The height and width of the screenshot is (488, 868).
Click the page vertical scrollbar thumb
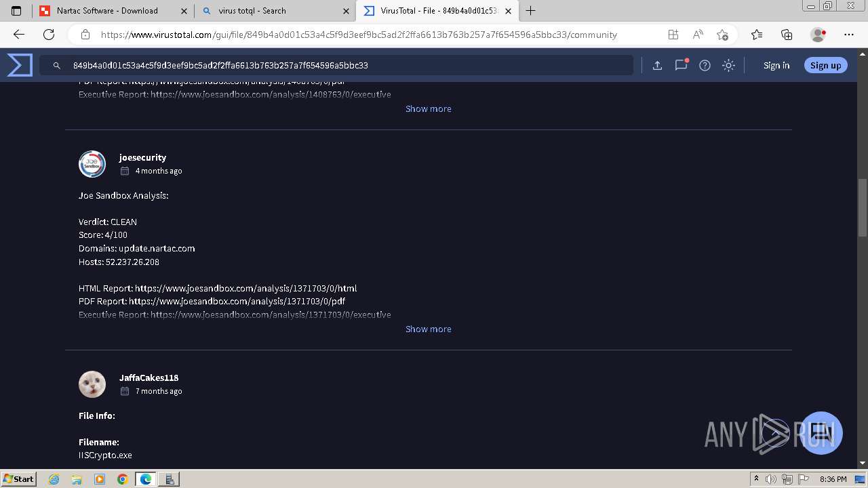pos(863,207)
